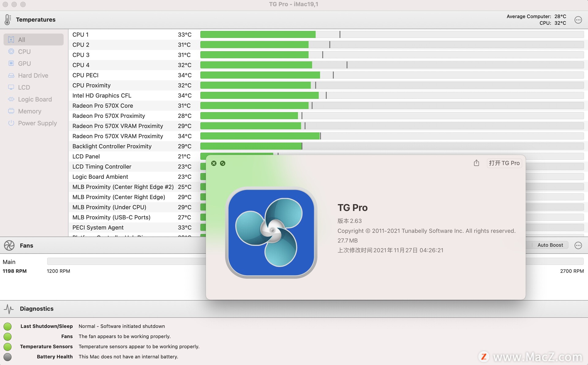Click the Temperature Sensors green status indicator
This screenshot has width=588, height=365.
click(7, 347)
